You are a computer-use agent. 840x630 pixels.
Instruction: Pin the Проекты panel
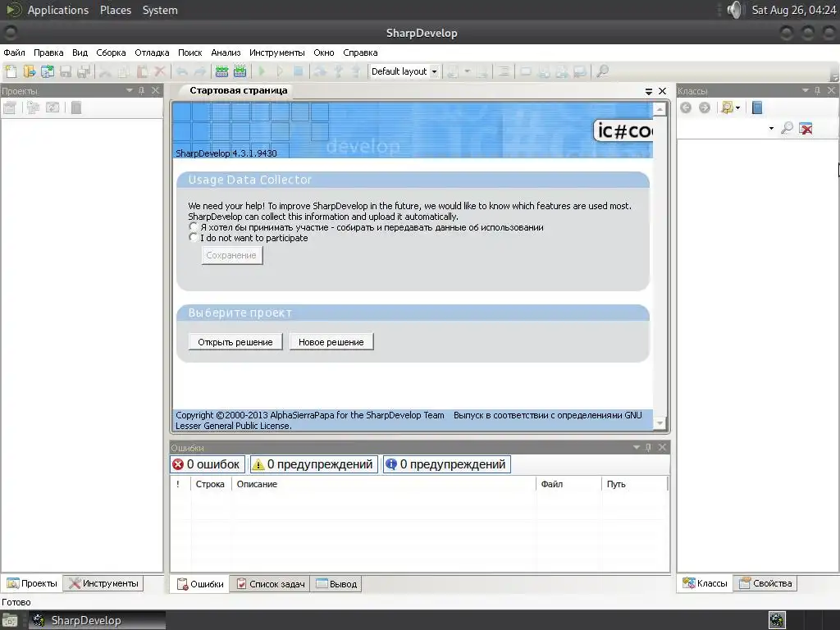141,90
